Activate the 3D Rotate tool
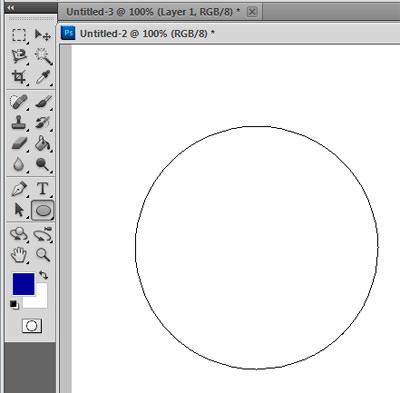This screenshot has height=393, width=400. pyautogui.click(x=19, y=234)
